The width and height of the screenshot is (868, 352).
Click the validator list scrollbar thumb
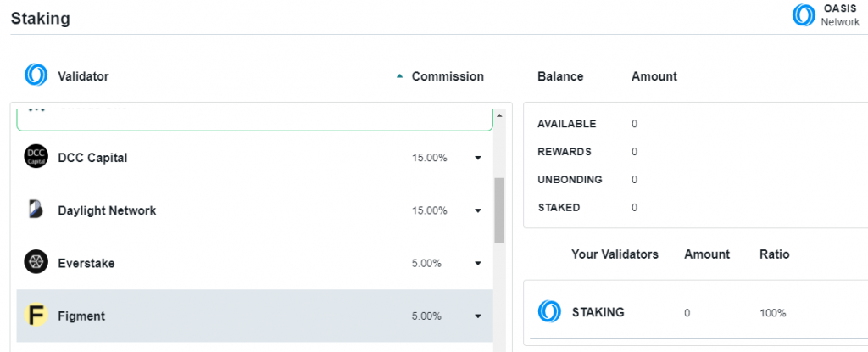[x=499, y=210]
